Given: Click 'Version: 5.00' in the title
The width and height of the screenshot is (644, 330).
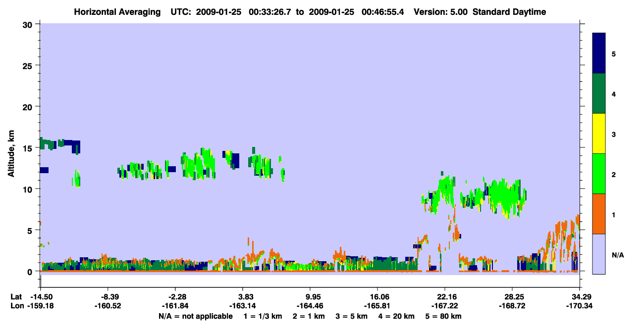Looking at the screenshot, I should tap(440, 12).
